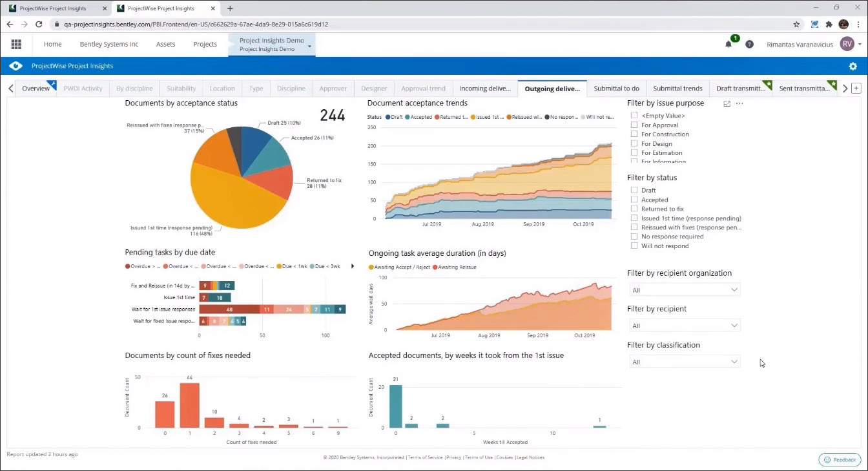Screen dimensions: 868x471
Task: Go forward with browser forward arrow
Action: (24, 25)
